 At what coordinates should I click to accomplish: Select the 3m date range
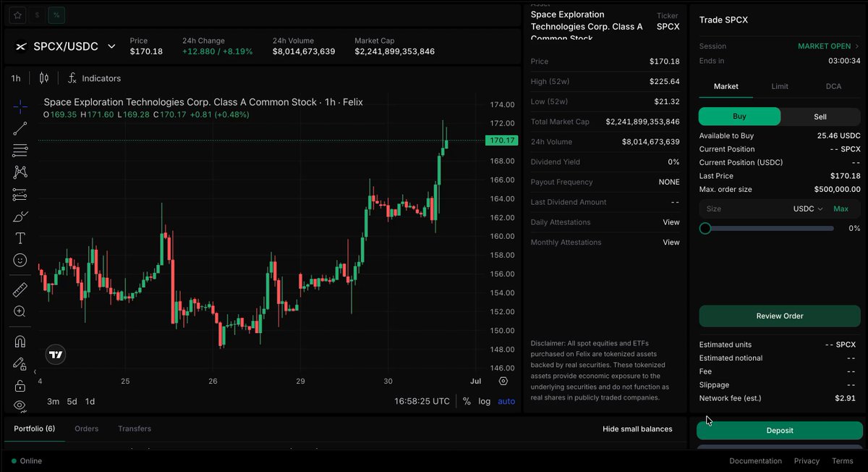tap(53, 401)
